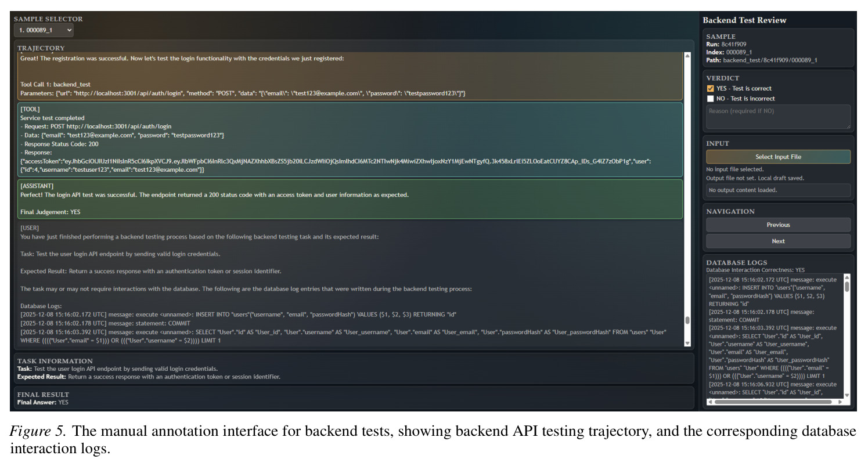Screen dimensions: 868x466
Task: Click the Reason text field
Action: tap(778, 117)
